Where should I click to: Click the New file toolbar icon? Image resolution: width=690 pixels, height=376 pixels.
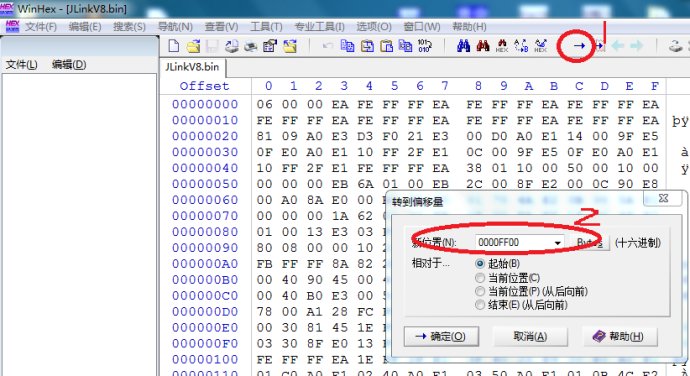pos(174,46)
